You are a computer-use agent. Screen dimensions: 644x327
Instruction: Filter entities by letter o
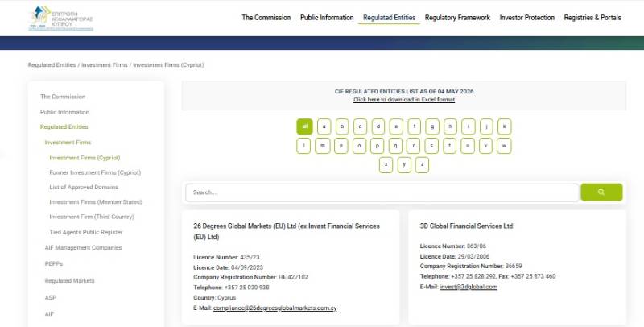[359, 146]
